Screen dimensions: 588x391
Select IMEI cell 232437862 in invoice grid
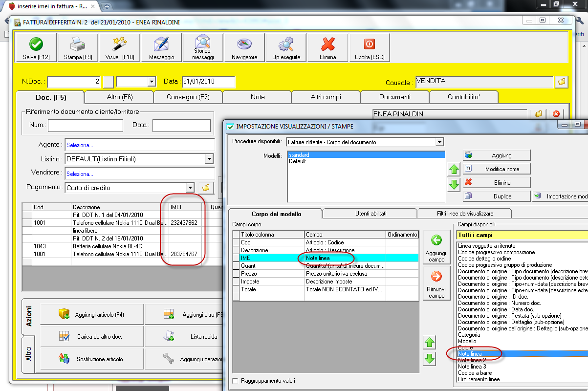tap(189, 222)
